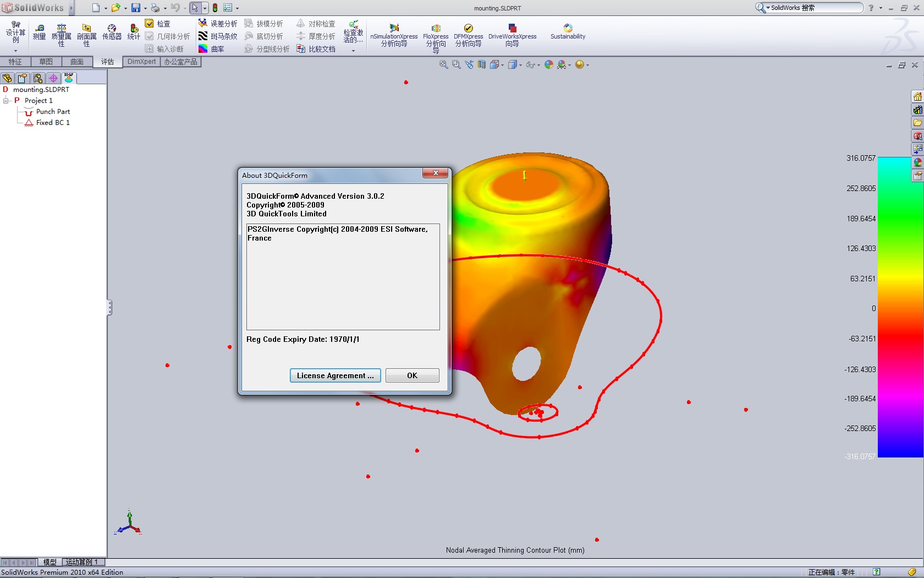Screen dimensions: 924x578
Task: Click the Rebuild traffic light icon
Action: (215, 8)
